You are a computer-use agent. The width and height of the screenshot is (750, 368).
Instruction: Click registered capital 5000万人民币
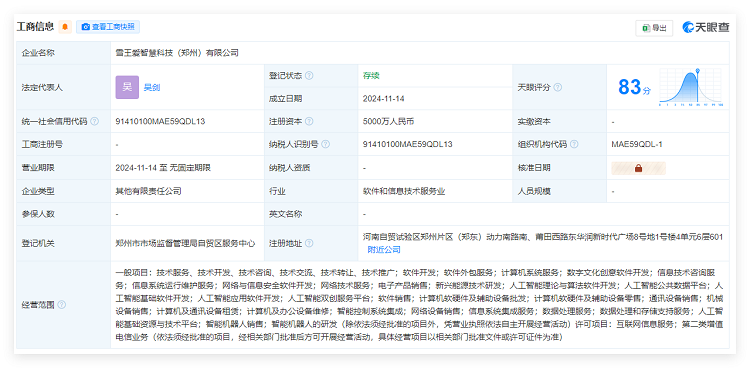click(388, 122)
